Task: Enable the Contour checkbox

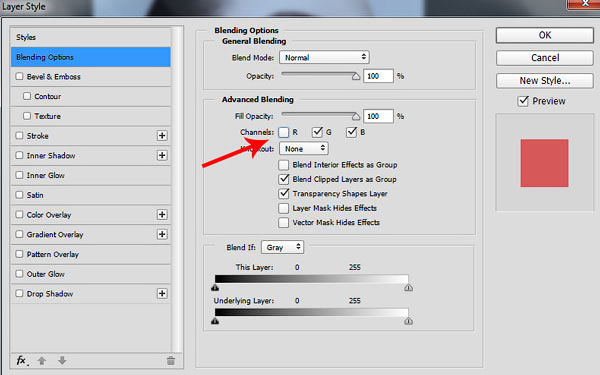Action: tap(27, 96)
